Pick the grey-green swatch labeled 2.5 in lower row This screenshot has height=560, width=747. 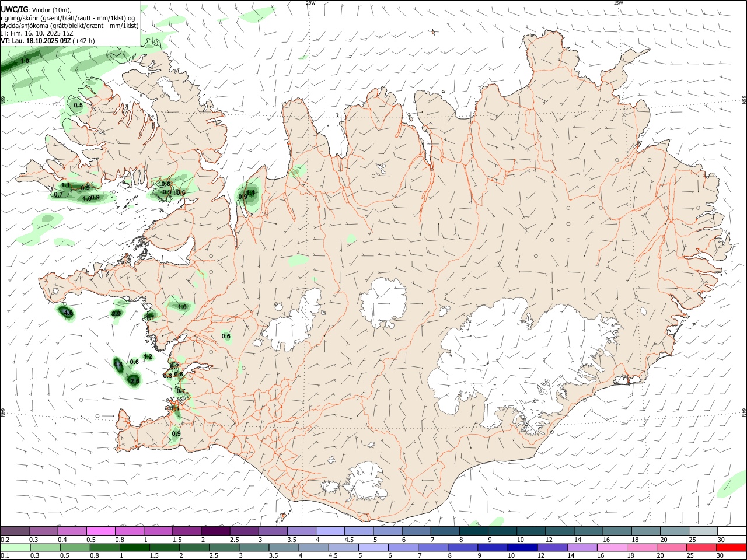224,547
